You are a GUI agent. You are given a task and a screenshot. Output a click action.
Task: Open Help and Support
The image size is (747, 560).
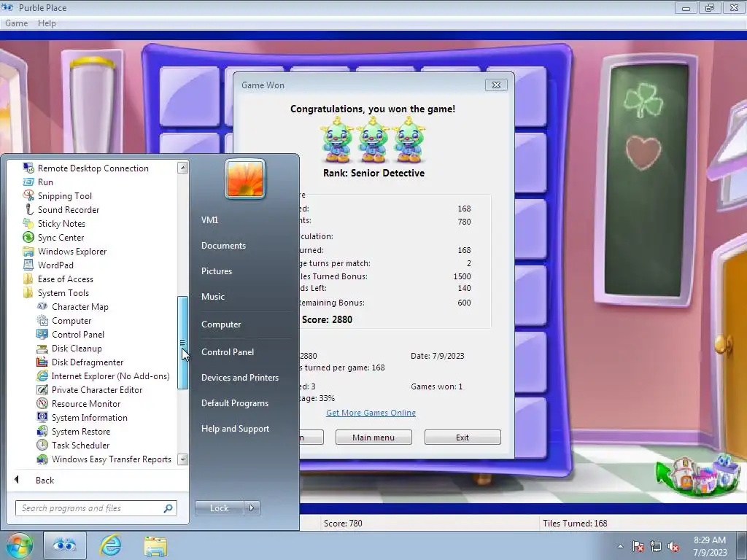coord(235,429)
